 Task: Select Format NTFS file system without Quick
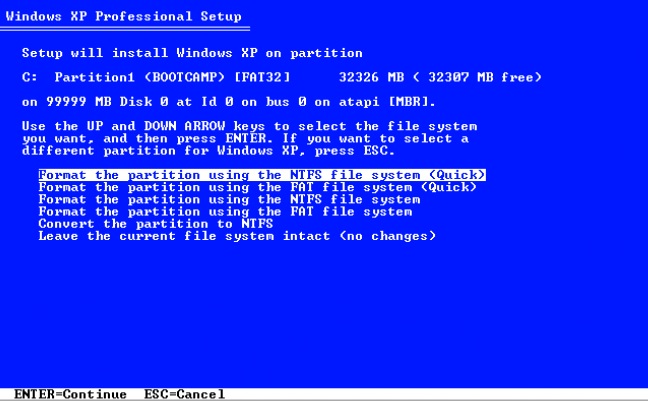(x=229, y=200)
